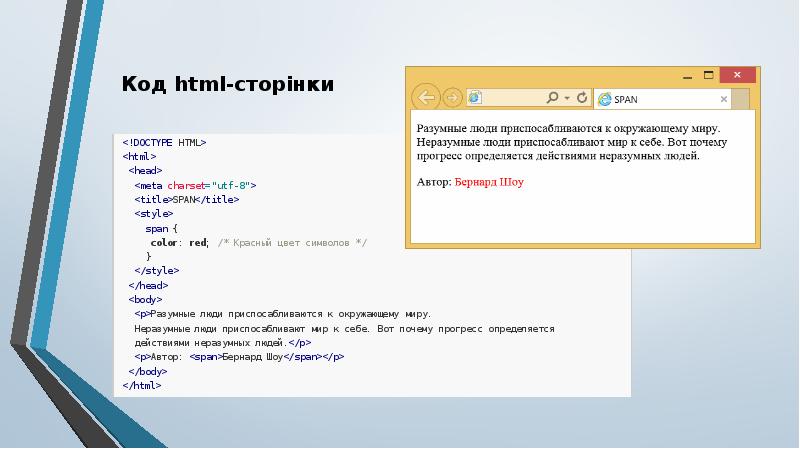The height and width of the screenshot is (449, 800).
Task: Click code line "действиями неразумных людей.</p>"
Action: pyautogui.click(x=222, y=343)
